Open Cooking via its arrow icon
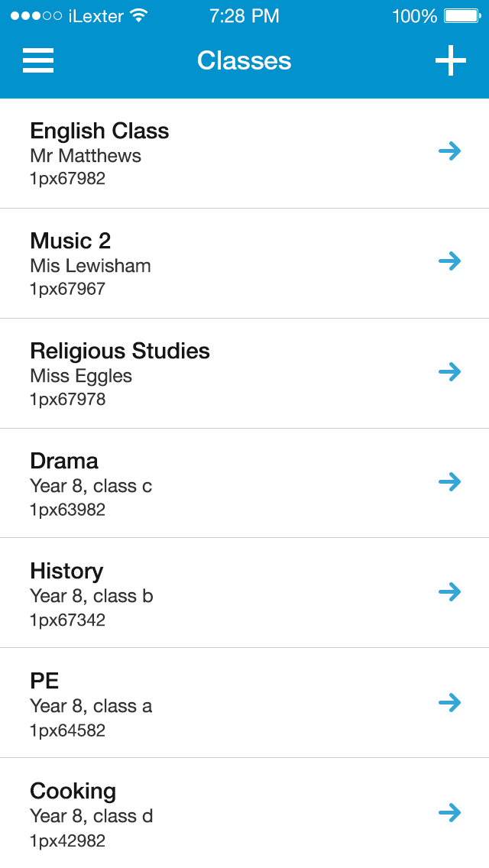Image resolution: width=489 pixels, height=868 pixels. [x=450, y=813]
